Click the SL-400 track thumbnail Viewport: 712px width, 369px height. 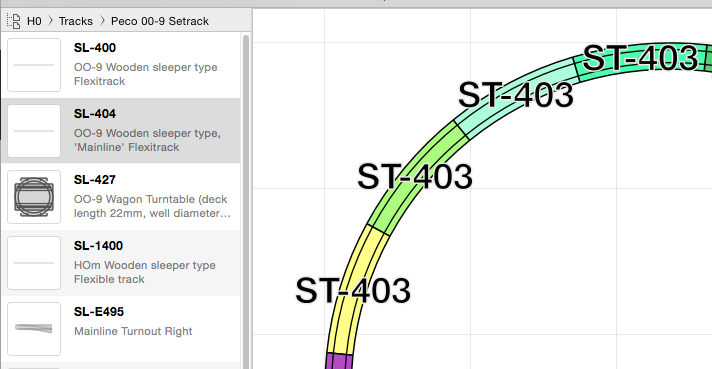pos(34,65)
